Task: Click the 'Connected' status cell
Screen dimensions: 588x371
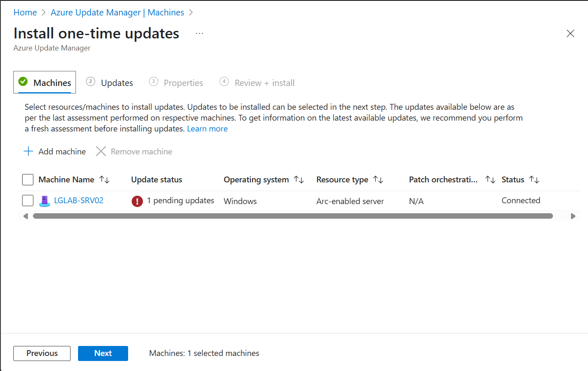Action: [x=521, y=200]
